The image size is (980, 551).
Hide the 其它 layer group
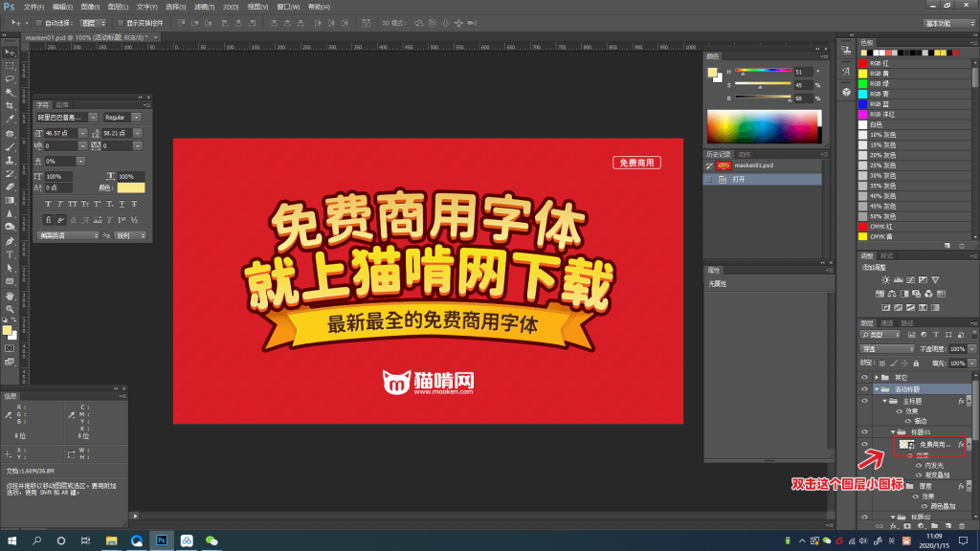[x=865, y=377]
